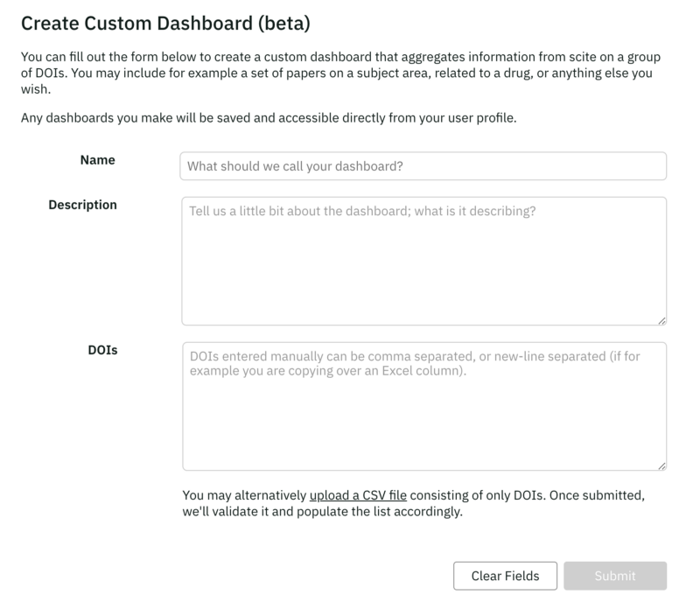This screenshot has width=700, height=616.
Task: Click the bold DOIs field label
Action: [x=103, y=350]
